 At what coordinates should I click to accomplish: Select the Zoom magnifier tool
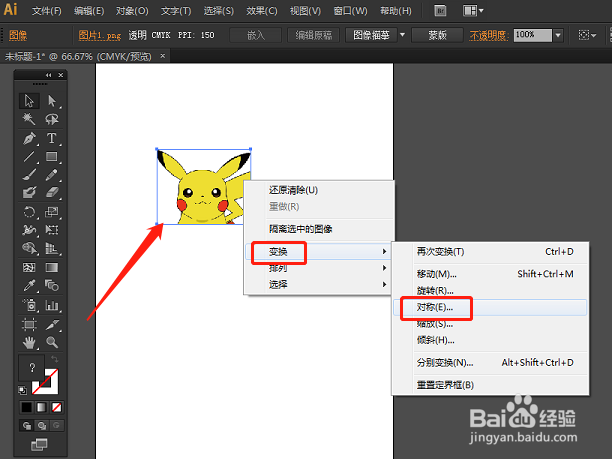52,342
